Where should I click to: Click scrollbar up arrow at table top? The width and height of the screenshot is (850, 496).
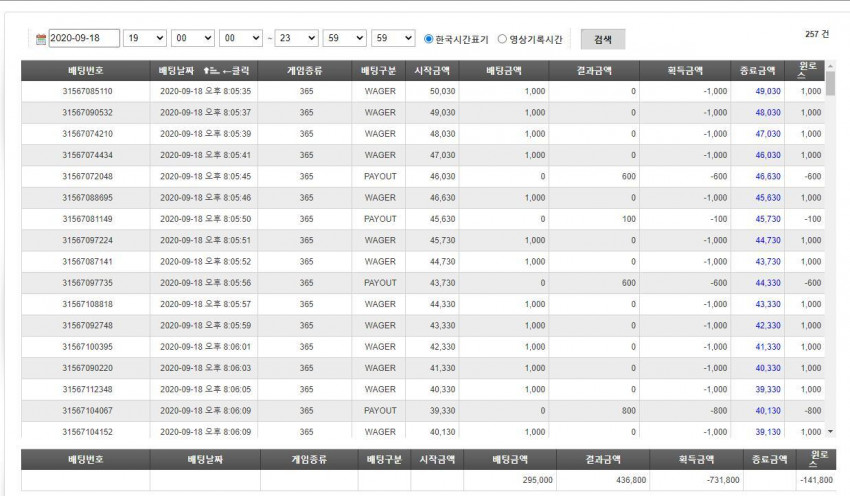point(830,66)
